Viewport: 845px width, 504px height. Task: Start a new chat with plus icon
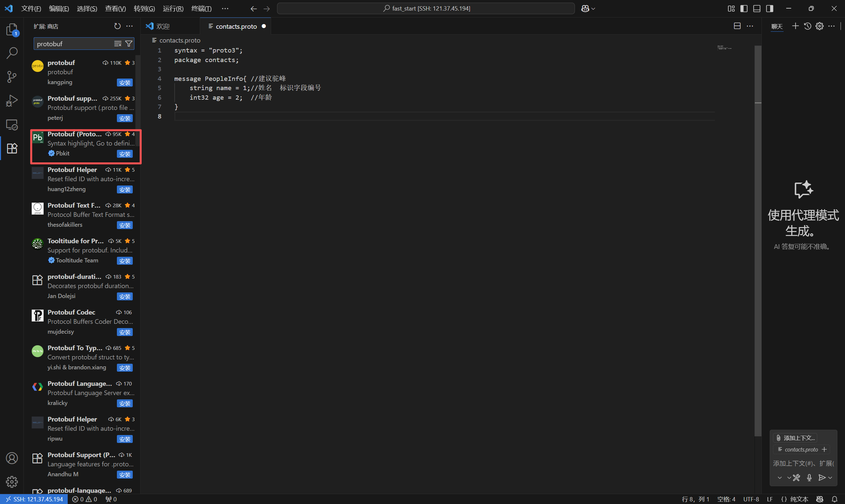pyautogui.click(x=795, y=26)
